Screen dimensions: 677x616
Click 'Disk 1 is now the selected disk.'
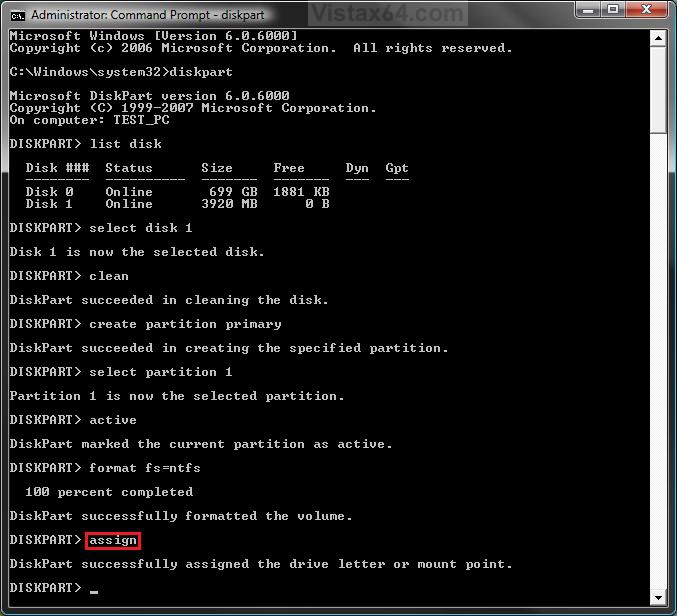(x=137, y=252)
